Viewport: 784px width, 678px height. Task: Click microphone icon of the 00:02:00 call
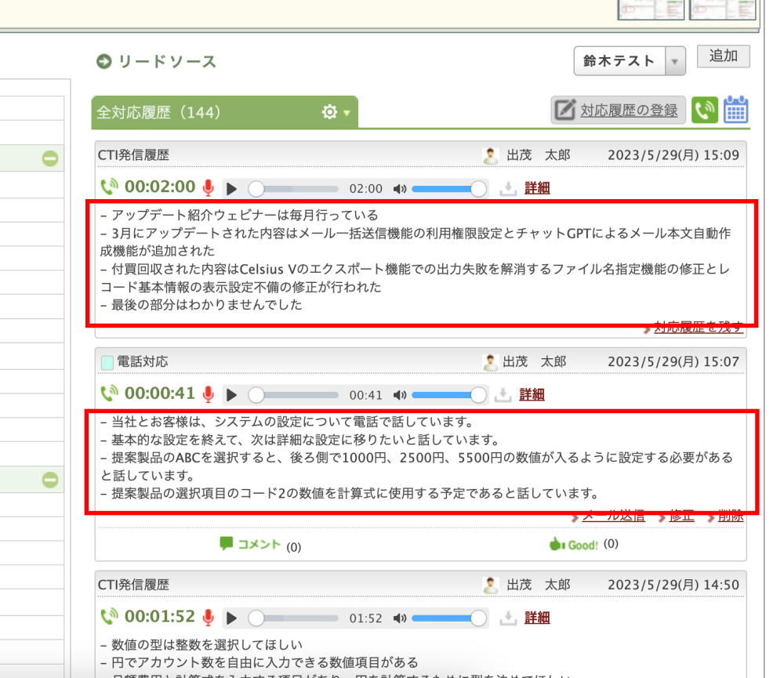tap(209, 188)
